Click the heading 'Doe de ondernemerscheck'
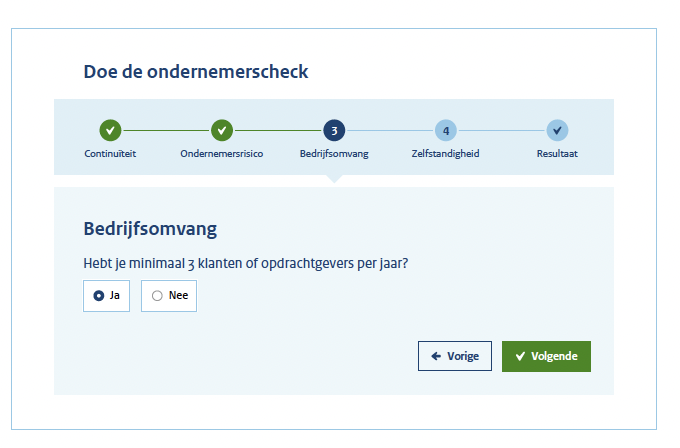The height and width of the screenshot is (448, 680). pos(196,72)
